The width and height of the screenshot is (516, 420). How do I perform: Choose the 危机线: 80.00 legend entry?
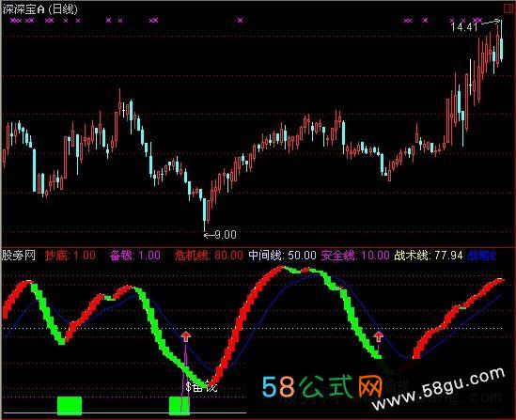[209, 256]
